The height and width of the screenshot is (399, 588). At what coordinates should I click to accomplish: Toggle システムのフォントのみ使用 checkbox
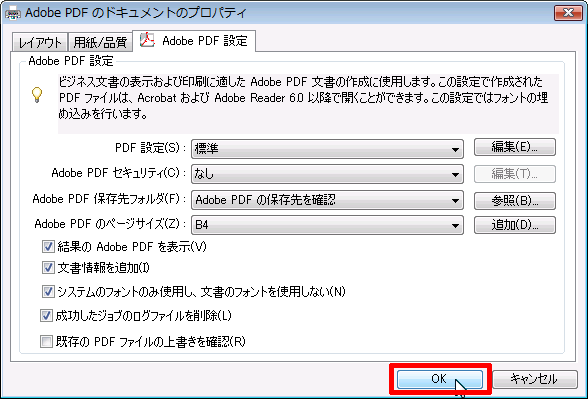point(48,292)
